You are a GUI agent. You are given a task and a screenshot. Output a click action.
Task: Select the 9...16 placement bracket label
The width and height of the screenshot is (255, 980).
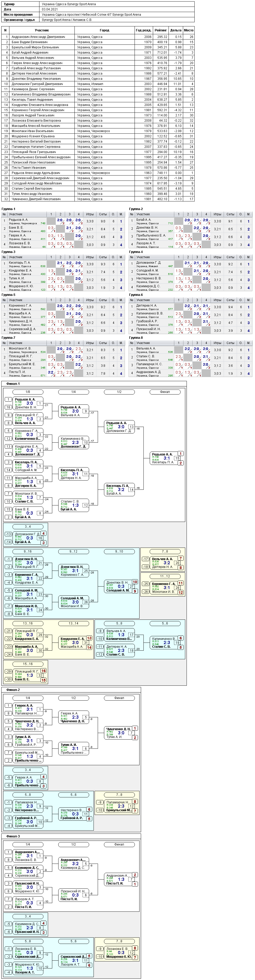click(28, 551)
